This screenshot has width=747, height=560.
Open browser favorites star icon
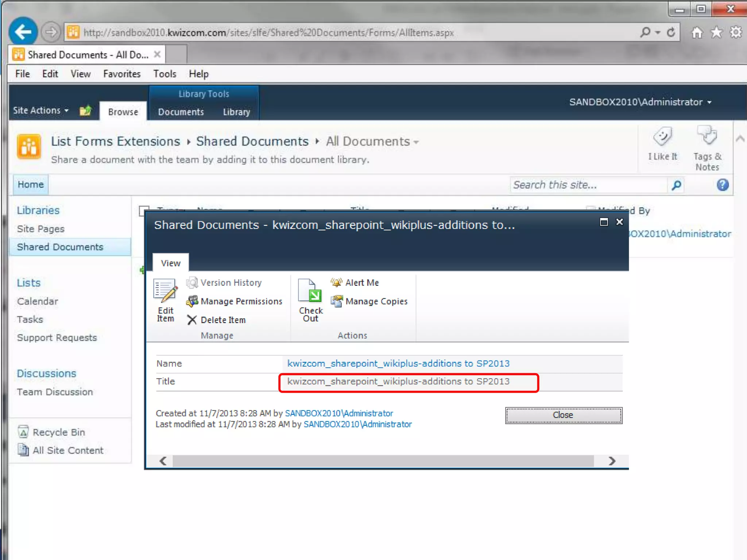(x=716, y=32)
